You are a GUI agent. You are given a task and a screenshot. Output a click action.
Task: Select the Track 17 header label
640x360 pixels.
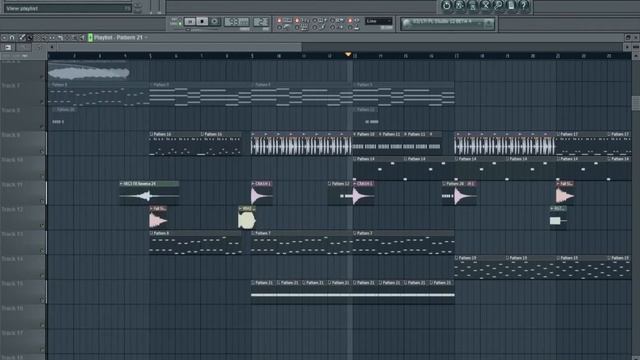(12, 333)
